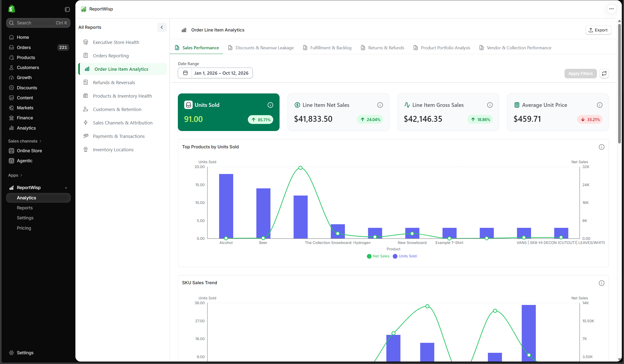Open Line Item Gross Sales info icon

[490, 105]
